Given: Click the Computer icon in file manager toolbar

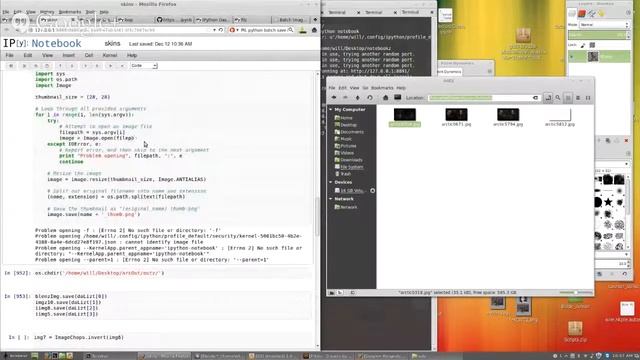Looking at the screenshot, I should (398, 98).
